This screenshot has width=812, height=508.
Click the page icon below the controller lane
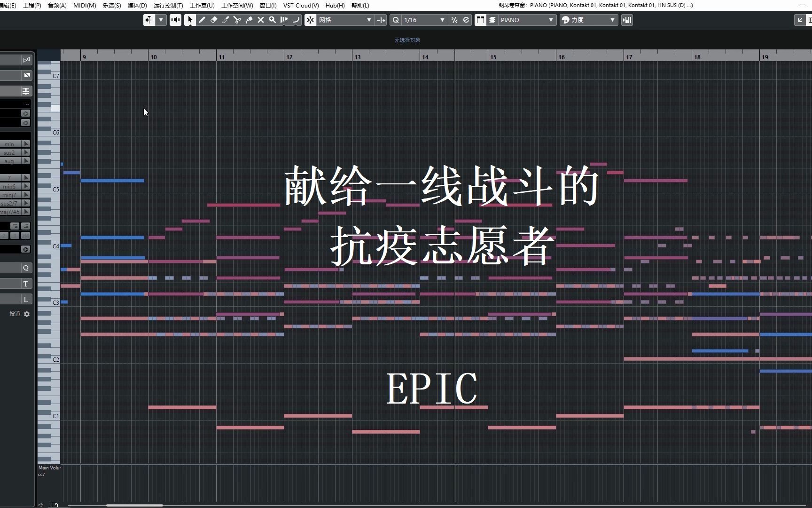[55, 505]
